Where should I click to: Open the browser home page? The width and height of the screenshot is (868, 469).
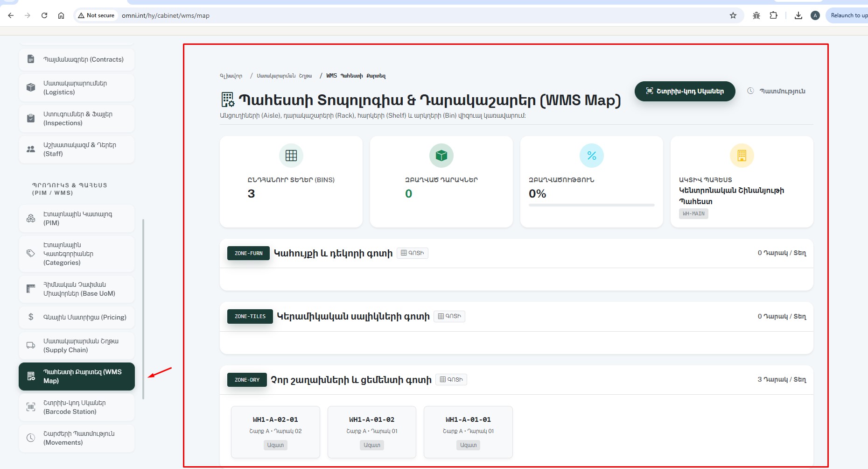[x=61, y=15]
